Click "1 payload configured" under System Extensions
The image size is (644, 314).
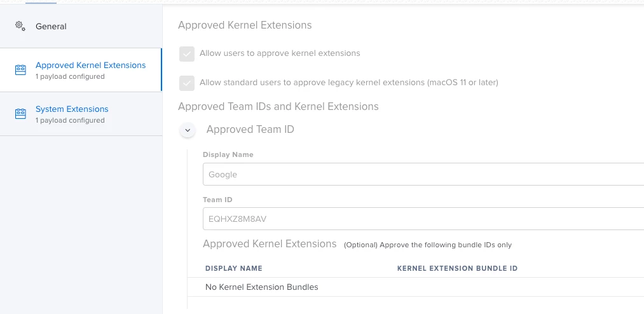[x=70, y=121]
